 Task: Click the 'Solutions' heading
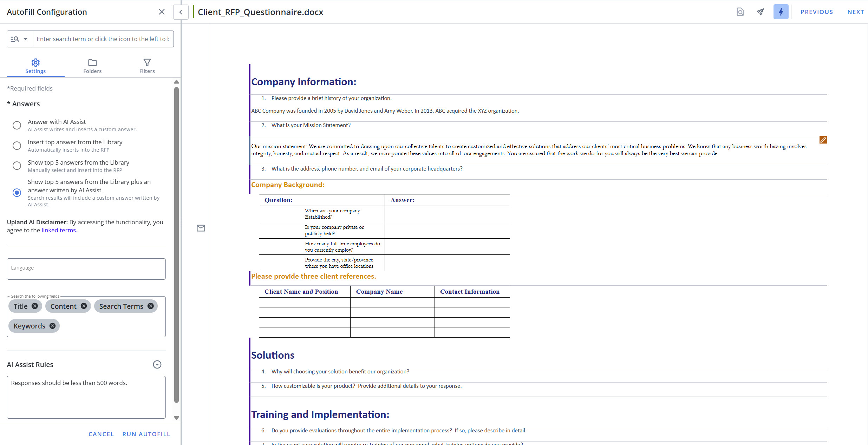coord(273,355)
